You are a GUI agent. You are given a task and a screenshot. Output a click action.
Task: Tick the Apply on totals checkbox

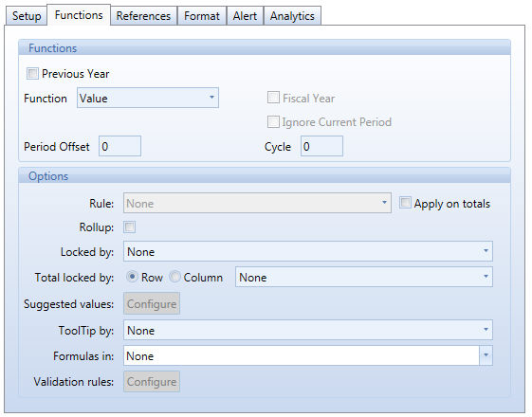[x=405, y=203]
